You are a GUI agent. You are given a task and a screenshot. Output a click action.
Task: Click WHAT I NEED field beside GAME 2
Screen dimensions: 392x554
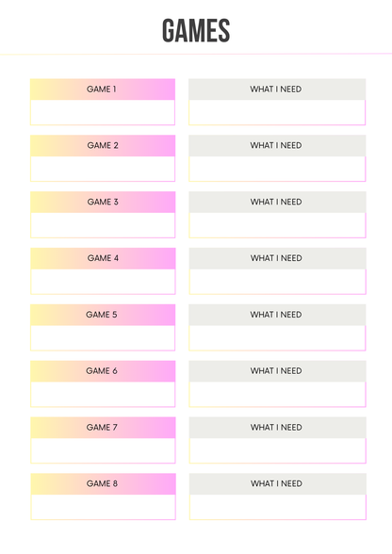[277, 169]
